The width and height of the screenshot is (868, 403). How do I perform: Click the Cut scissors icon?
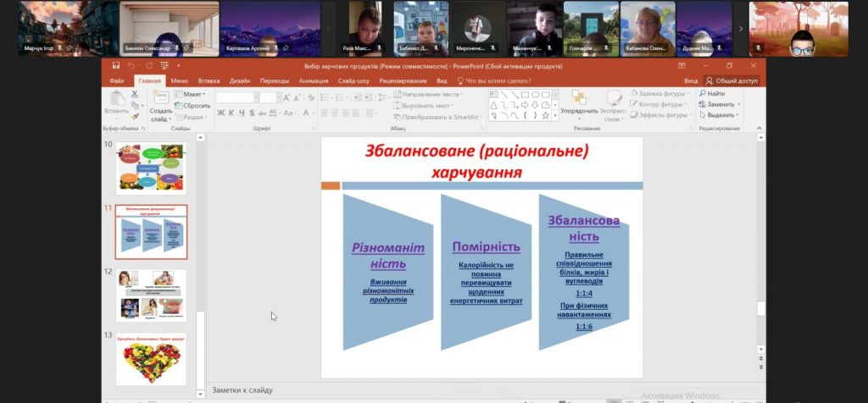point(135,94)
